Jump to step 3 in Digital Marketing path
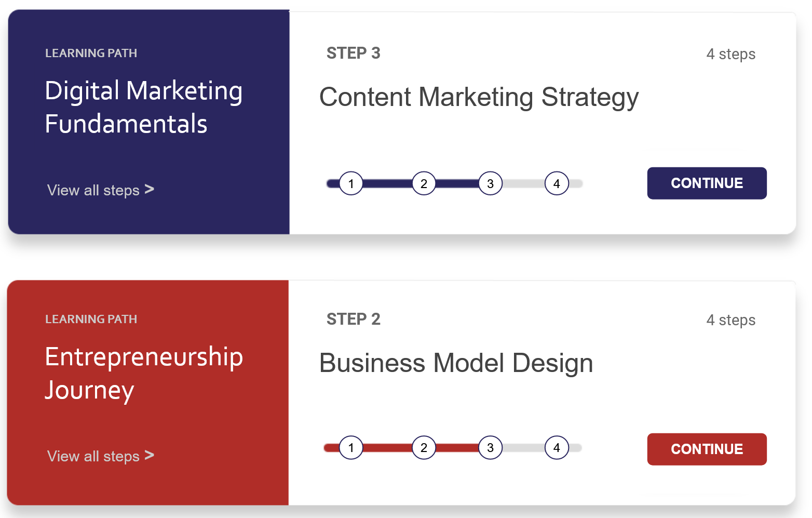812x518 pixels. coord(490,183)
